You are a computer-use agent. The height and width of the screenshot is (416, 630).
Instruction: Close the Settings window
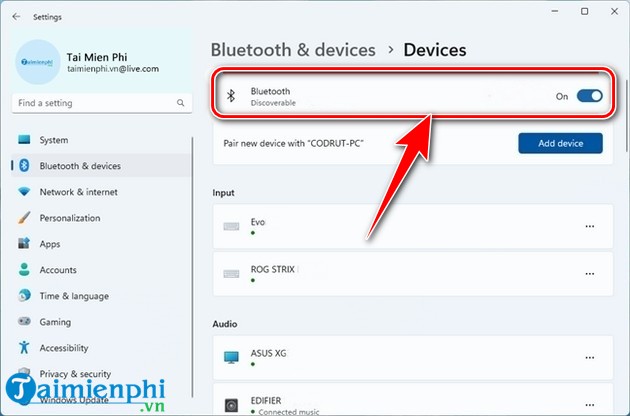tap(614, 11)
